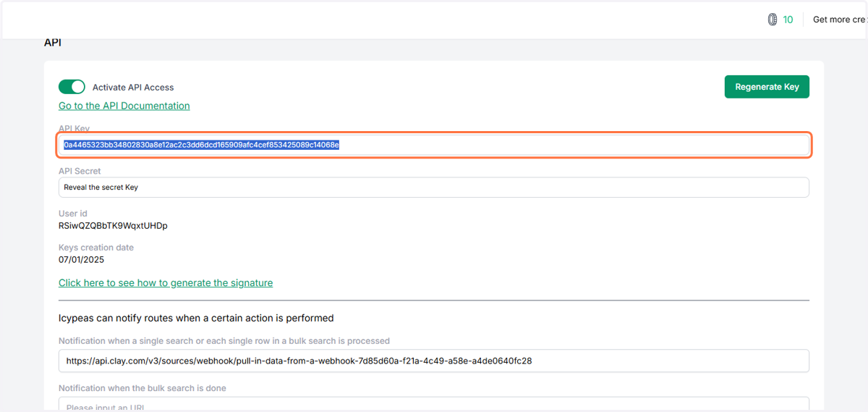
Task: Click the User id value RSiwQZQBbTK9WqxtUHDp
Action: (x=113, y=226)
